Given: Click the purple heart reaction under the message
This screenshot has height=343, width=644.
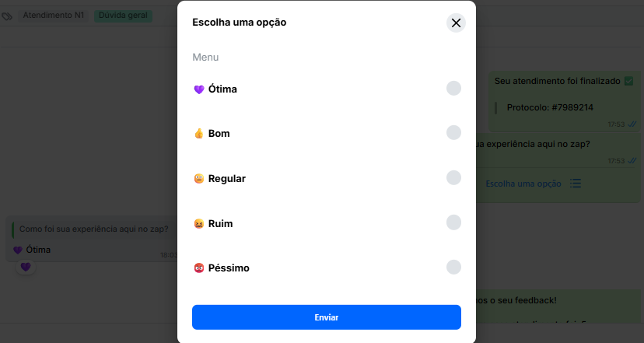Looking at the screenshot, I should [25, 267].
